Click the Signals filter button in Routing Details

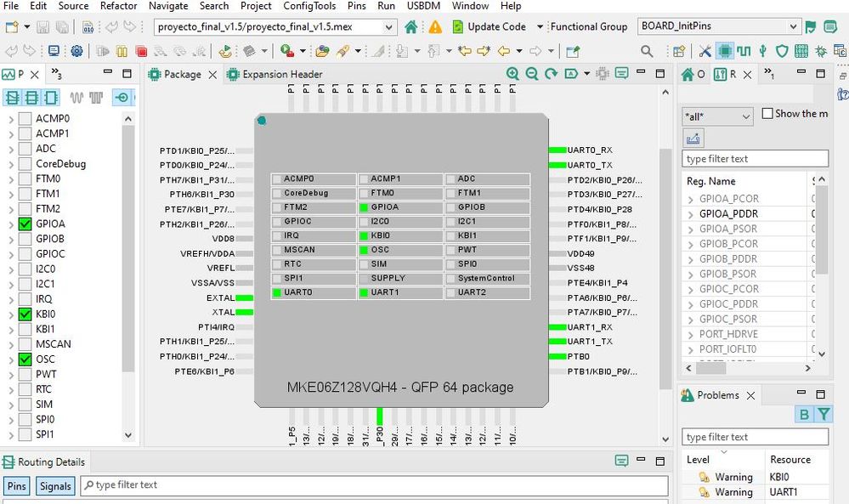point(55,485)
